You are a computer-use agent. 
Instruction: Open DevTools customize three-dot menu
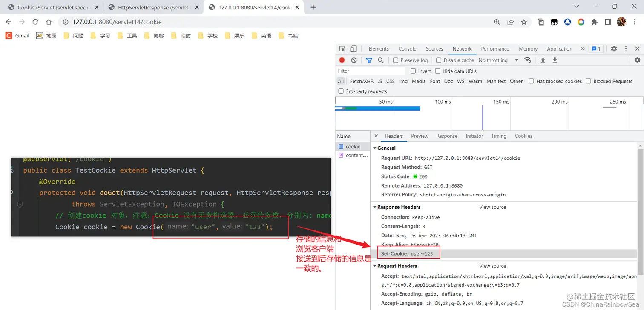point(626,49)
